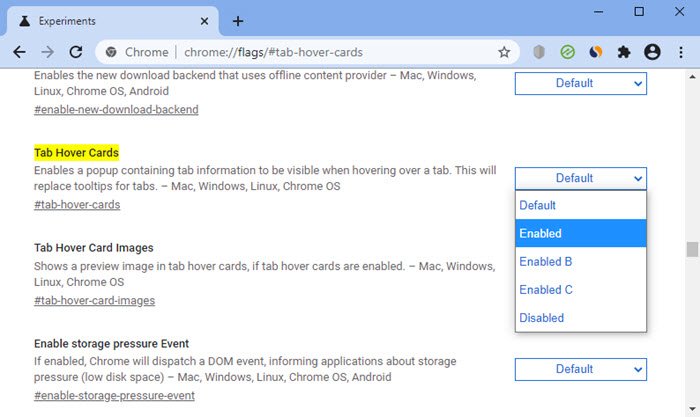Screen dimensions: 700x417
Task: Maximize the Chrome window
Action: [x=639, y=12]
